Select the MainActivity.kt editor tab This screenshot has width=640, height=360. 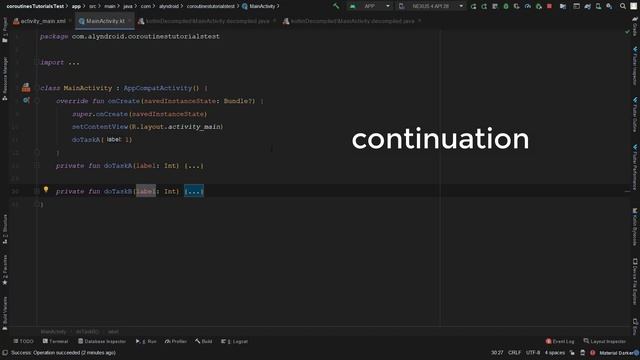105,21
